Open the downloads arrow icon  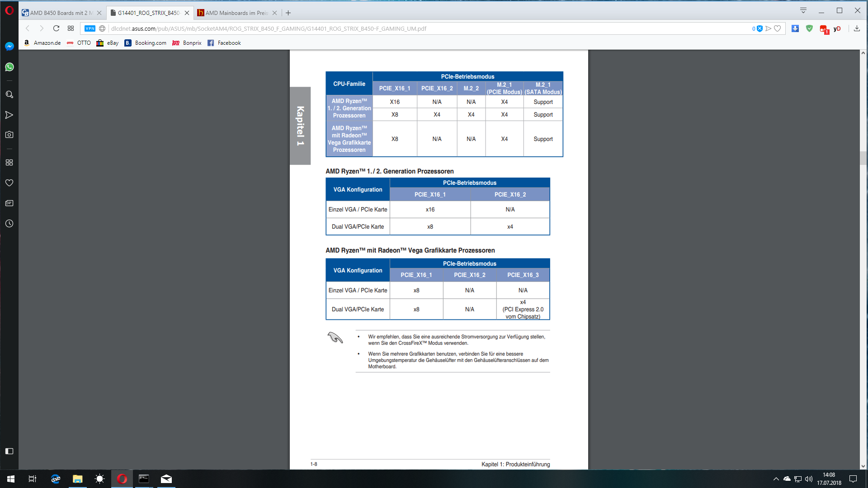point(857,28)
